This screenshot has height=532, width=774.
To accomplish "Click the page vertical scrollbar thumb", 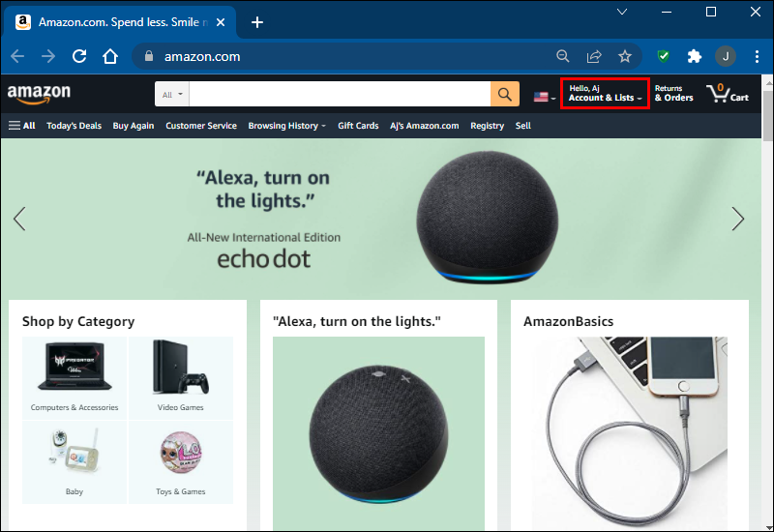I will (x=767, y=114).
